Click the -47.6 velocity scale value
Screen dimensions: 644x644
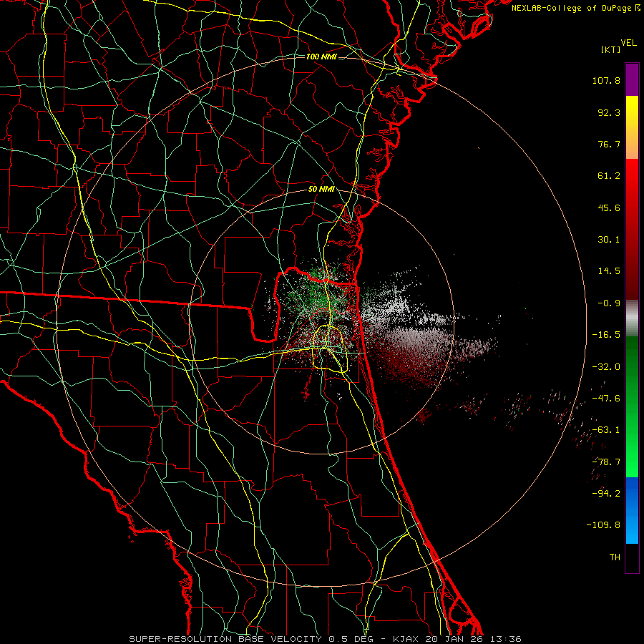pos(606,399)
